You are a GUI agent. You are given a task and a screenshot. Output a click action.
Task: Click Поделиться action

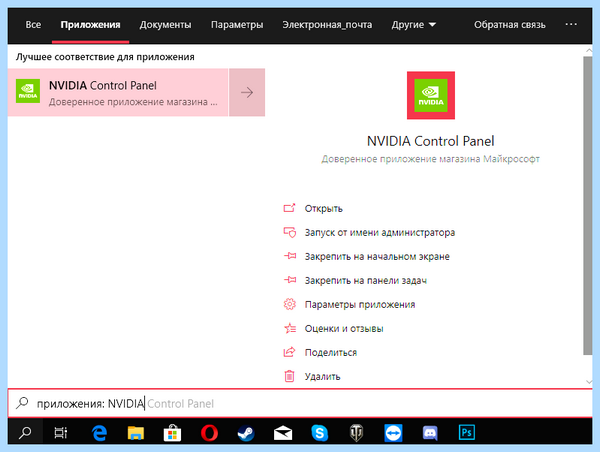coord(331,352)
